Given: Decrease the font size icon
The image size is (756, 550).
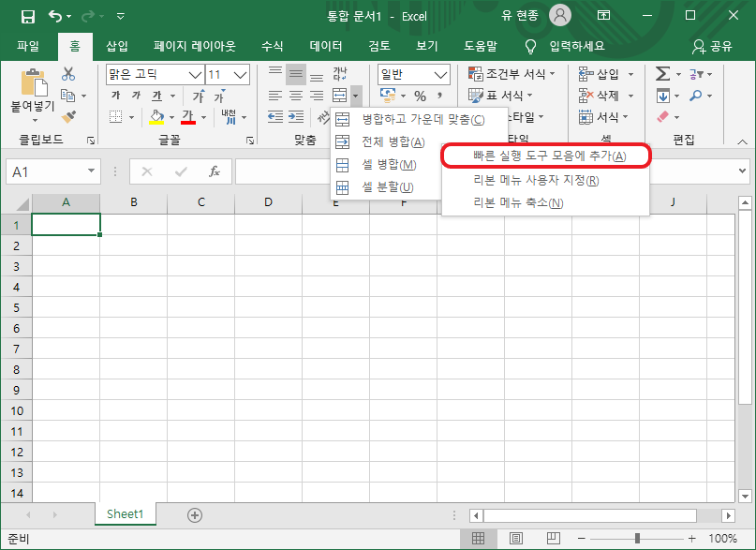Looking at the screenshot, I should pyautogui.click(x=220, y=96).
